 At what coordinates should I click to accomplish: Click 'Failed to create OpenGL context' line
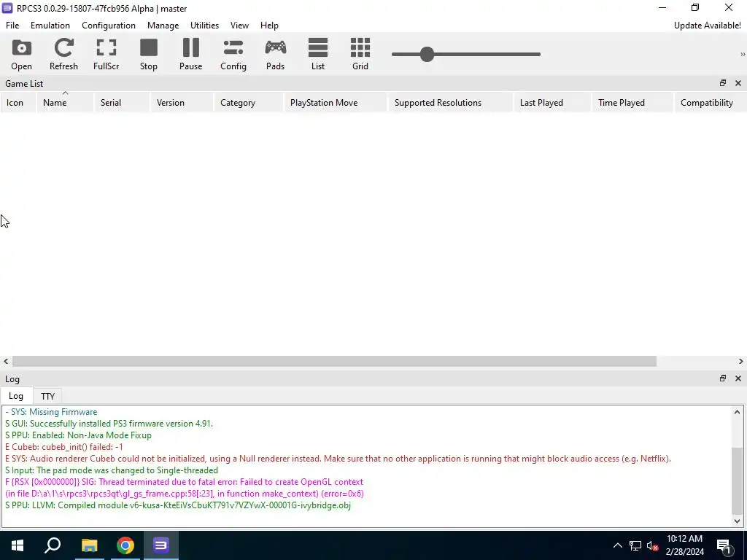185,482
